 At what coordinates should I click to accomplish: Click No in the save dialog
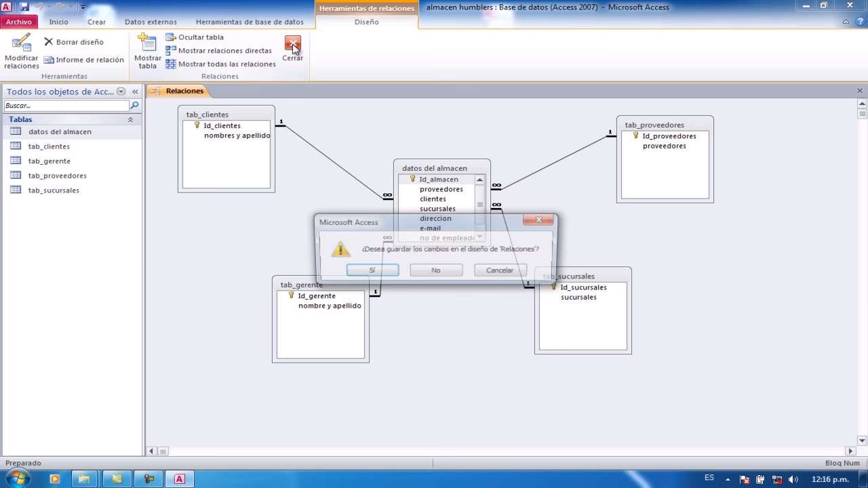click(436, 270)
